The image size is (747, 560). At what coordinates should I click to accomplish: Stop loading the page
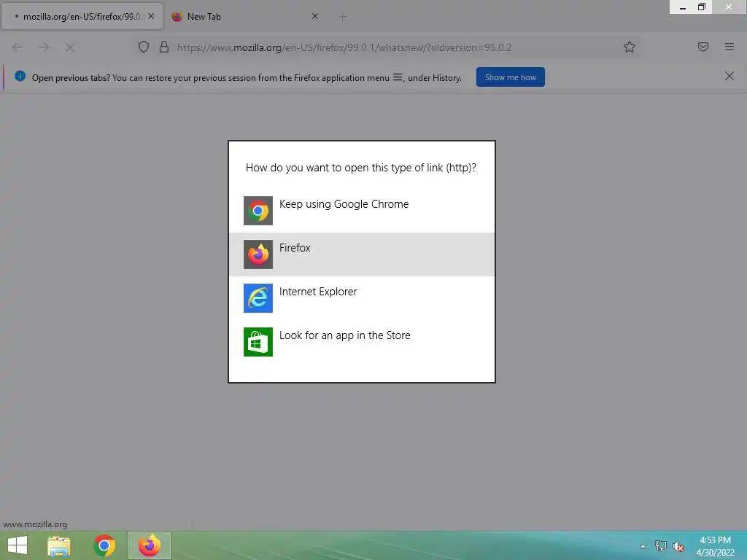coord(70,47)
